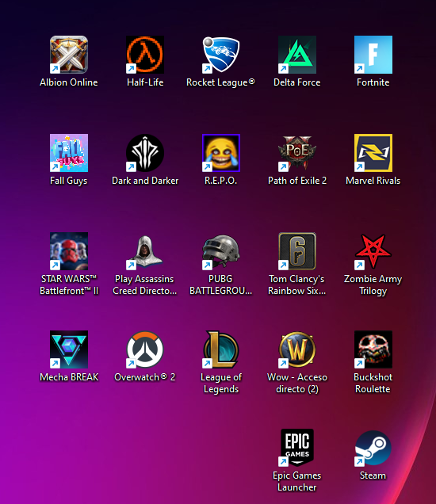436x504 pixels.
Task: Click the "Mecha BREAK" label
Action: (69, 377)
